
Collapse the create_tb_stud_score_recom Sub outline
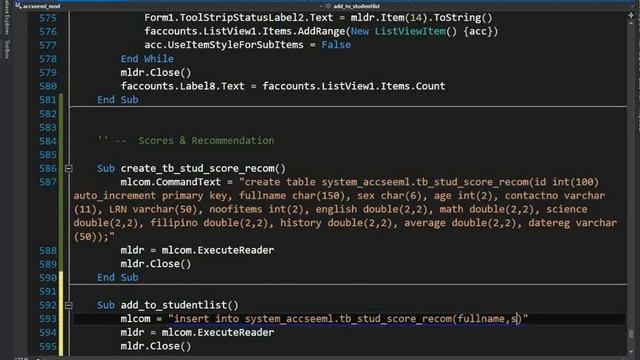(69, 169)
